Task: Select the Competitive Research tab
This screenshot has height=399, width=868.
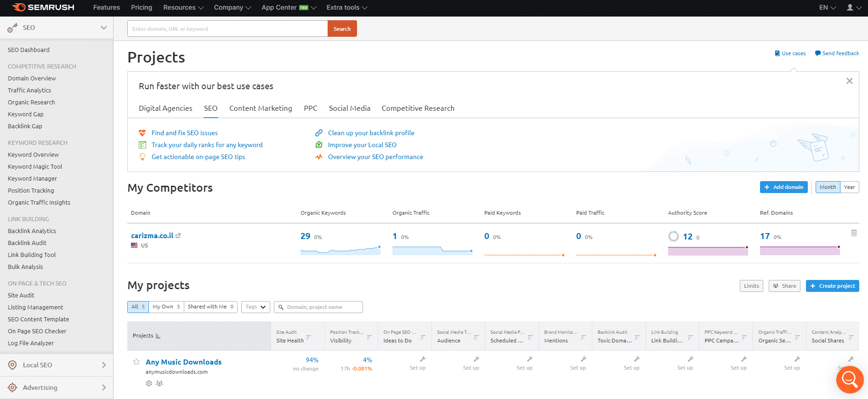Action: click(x=418, y=108)
